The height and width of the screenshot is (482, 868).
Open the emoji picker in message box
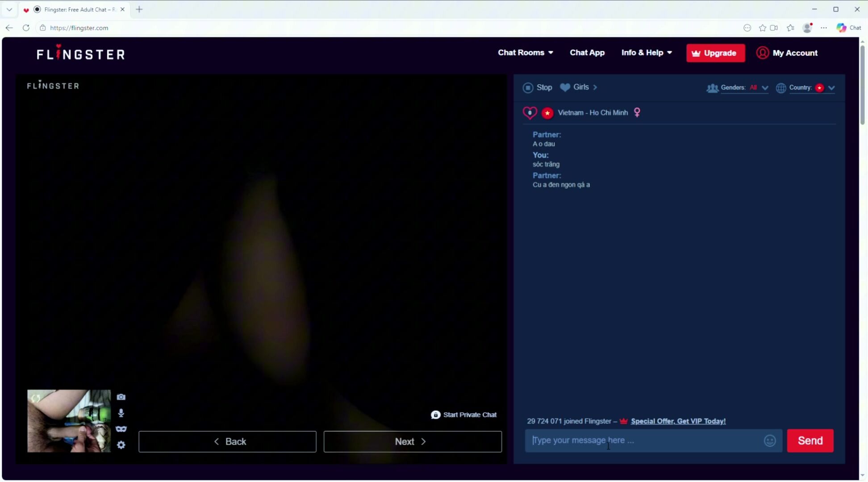(x=770, y=441)
